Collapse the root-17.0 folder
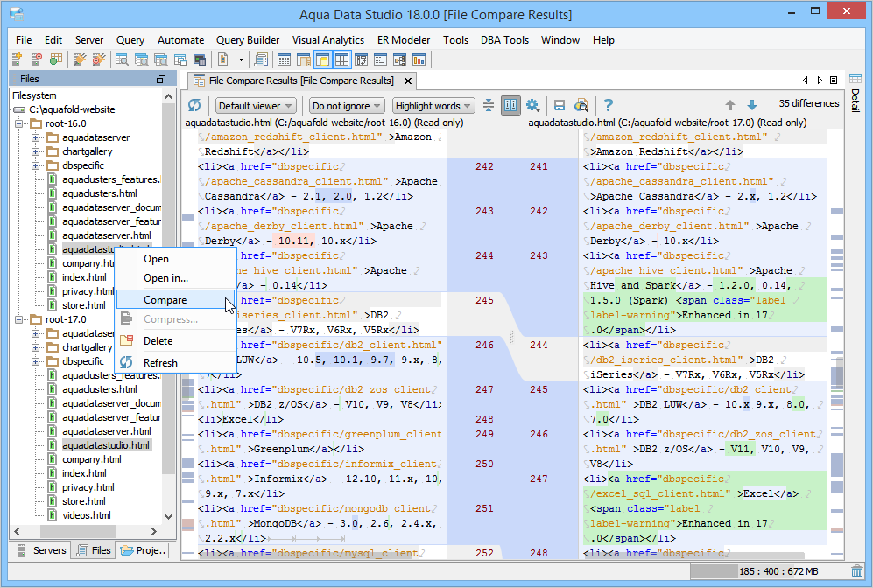 click(x=19, y=319)
